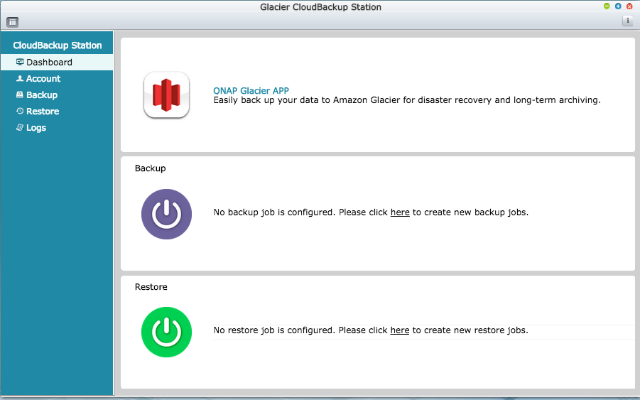Click 'here' to create new restore jobs
640x400 pixels.
coord(399,330)
